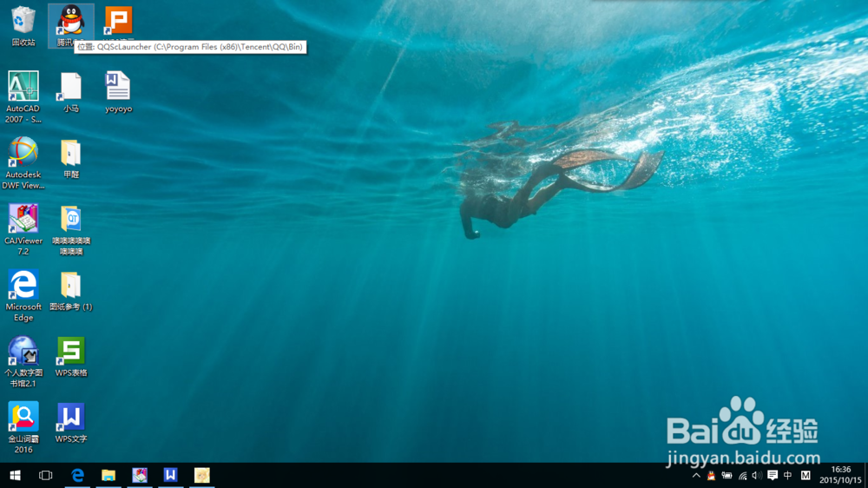The height and width of the screenshot is (488, 868).
Task: Open Edge browser from the taskbar
Action: pyautogui.click(x=77, y=475)
